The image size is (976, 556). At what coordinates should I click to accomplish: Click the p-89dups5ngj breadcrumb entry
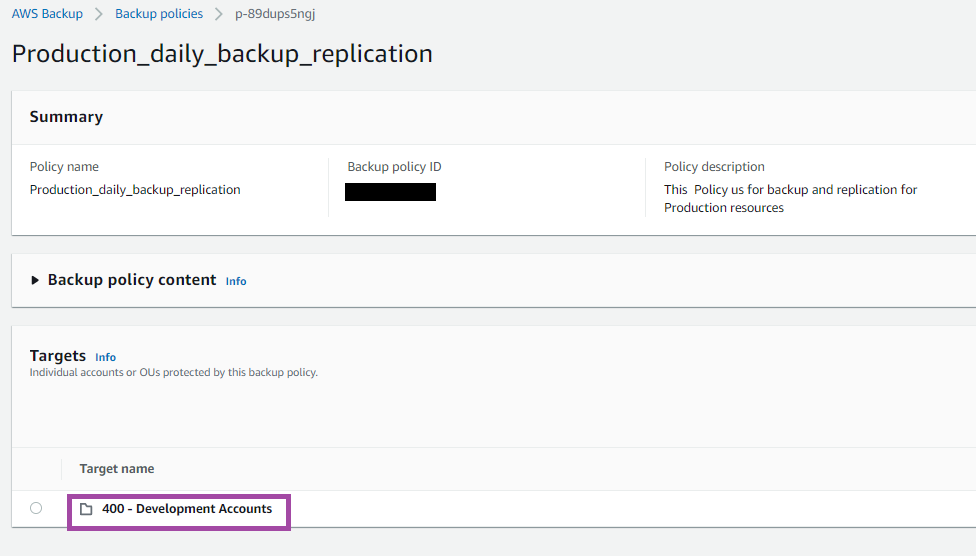[x=275, y=14]
